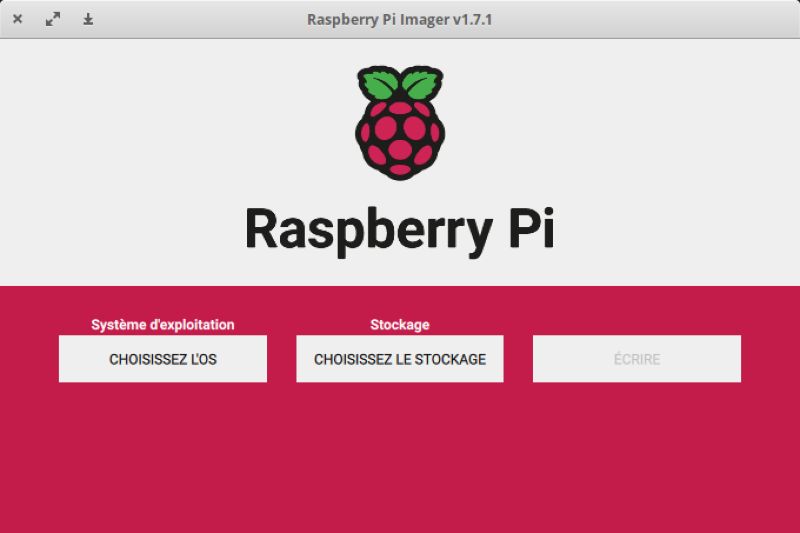800x533 pixels.
Task: Click the down-arrow icon in title bar
Action: [88, 19]
